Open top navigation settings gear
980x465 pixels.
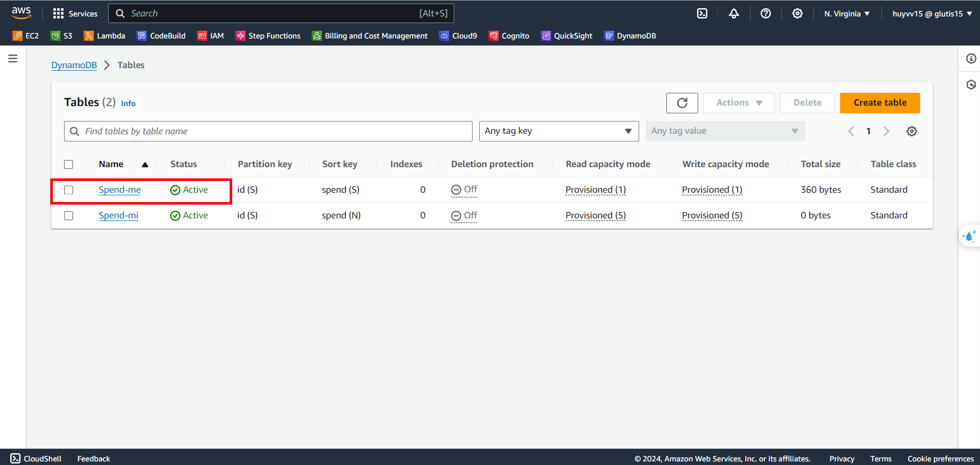coord(798,13)
